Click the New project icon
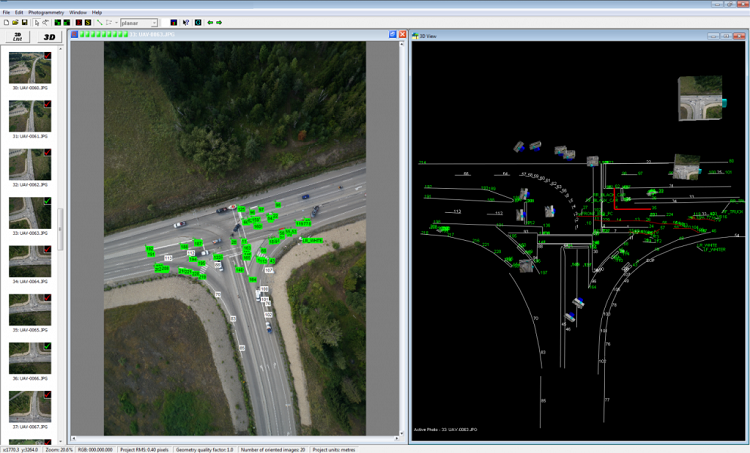Viewport: 750px width, 453px height. coord(6,22)
